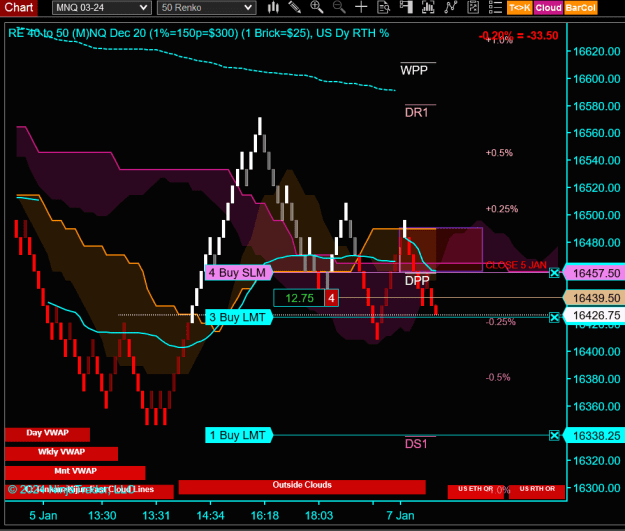Click the 18:03 time axis label
625x531 pixels.
319,516
